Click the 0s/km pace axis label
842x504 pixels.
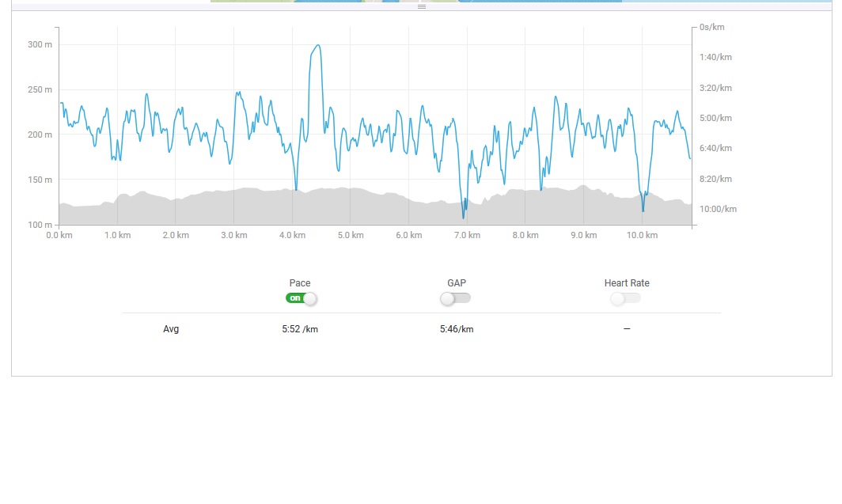712,27
